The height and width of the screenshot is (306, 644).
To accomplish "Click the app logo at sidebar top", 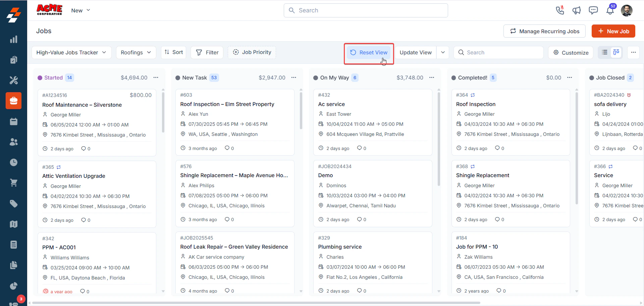I will (13, 15).
